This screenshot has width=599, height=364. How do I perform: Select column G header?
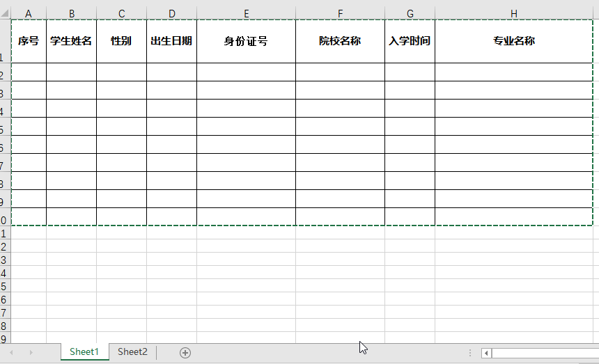click(x=410, y=14)
